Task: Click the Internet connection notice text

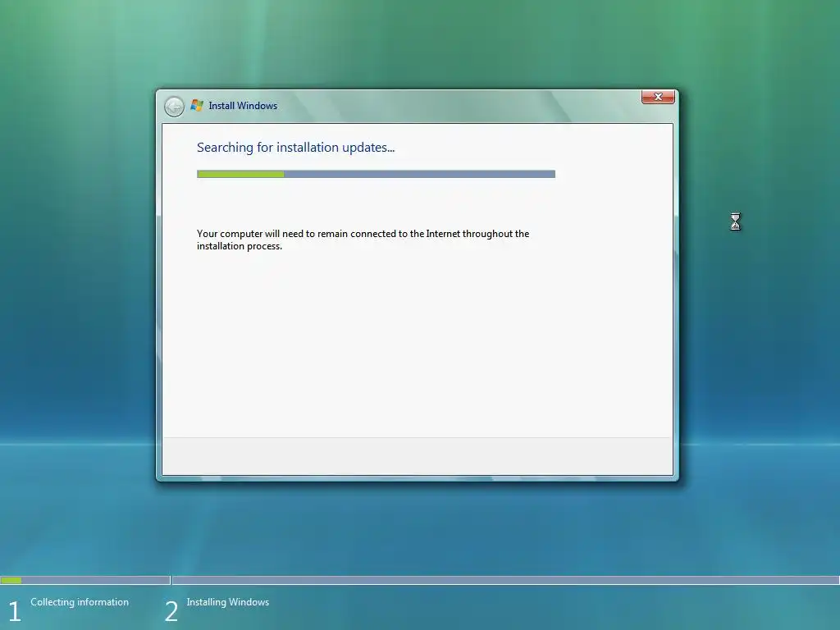Action: tap(363, 240)
